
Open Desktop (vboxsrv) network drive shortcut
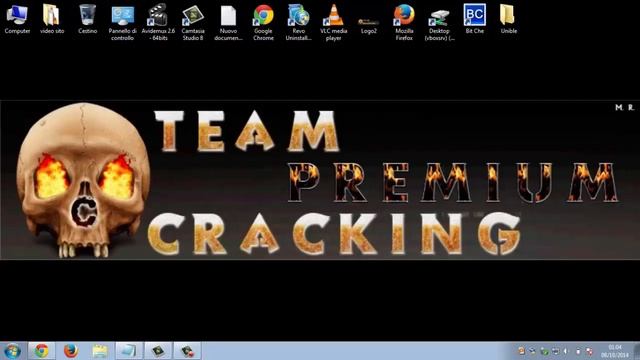pyautogui.click(x=439, y=24)
